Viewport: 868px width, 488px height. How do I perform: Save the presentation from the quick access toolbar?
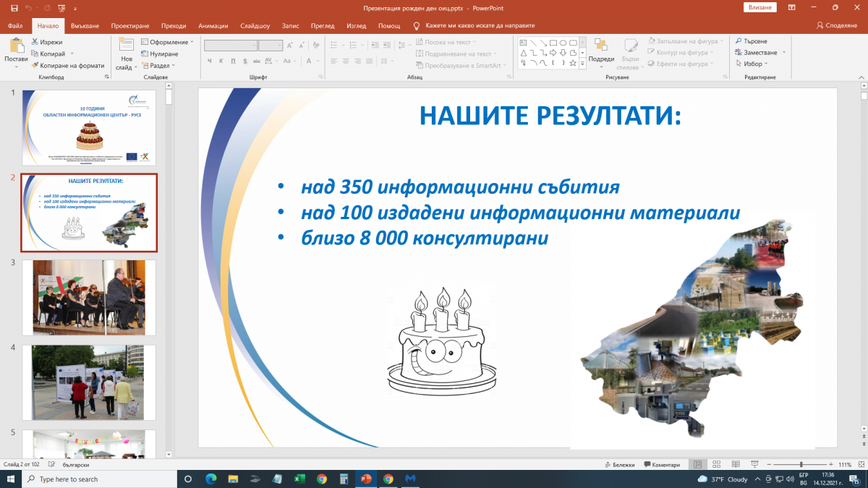point(14,7)
